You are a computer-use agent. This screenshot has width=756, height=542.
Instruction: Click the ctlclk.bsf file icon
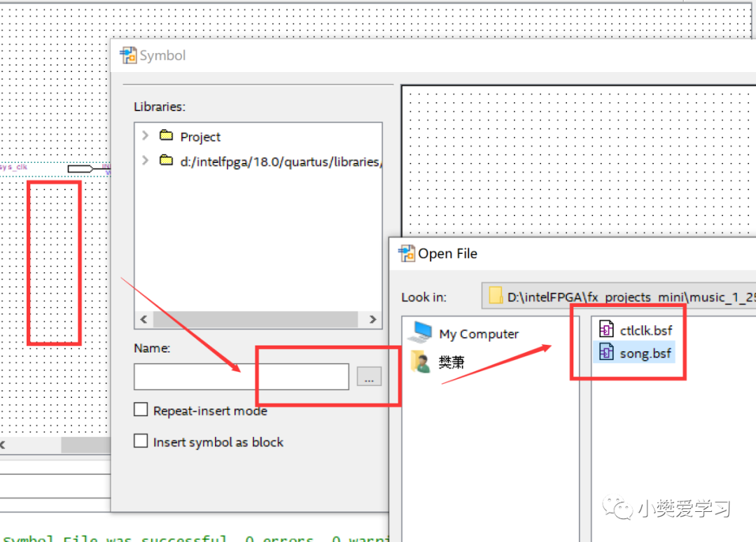tap(606, 329)
